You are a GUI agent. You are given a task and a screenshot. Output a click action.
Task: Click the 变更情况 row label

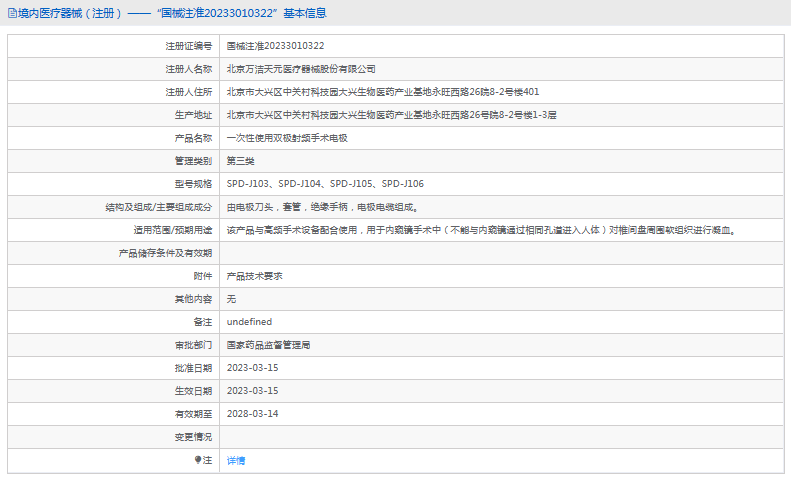(194, 437)
